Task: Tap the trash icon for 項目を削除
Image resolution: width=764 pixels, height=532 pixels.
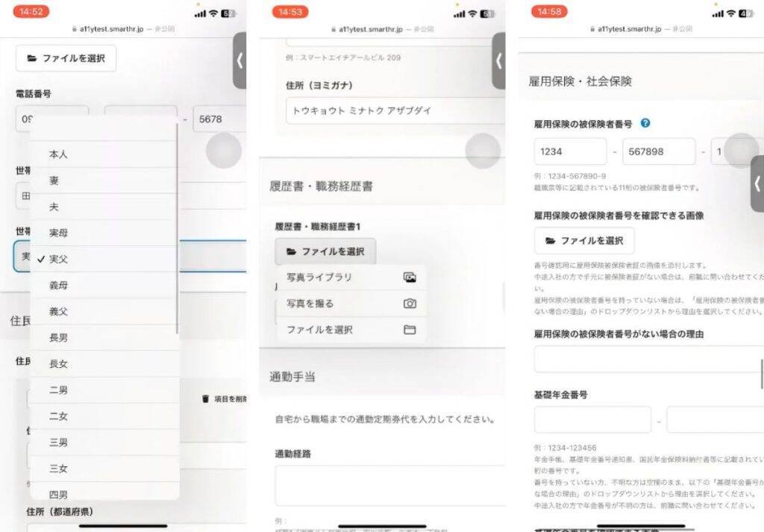Action: (205, 399)
